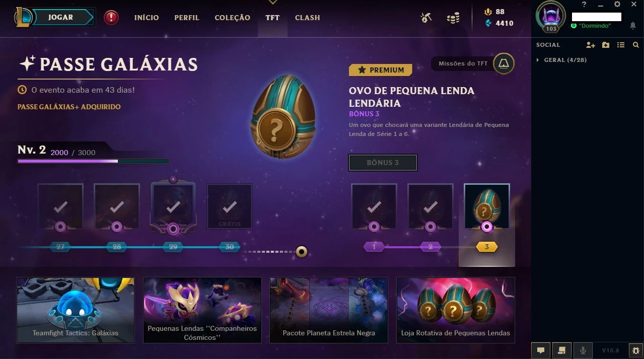Image resolution: width=644 pixels, height=359 pixels.
Task: Click the BÔNUS 3 button
Action: [x=383, y=163]
